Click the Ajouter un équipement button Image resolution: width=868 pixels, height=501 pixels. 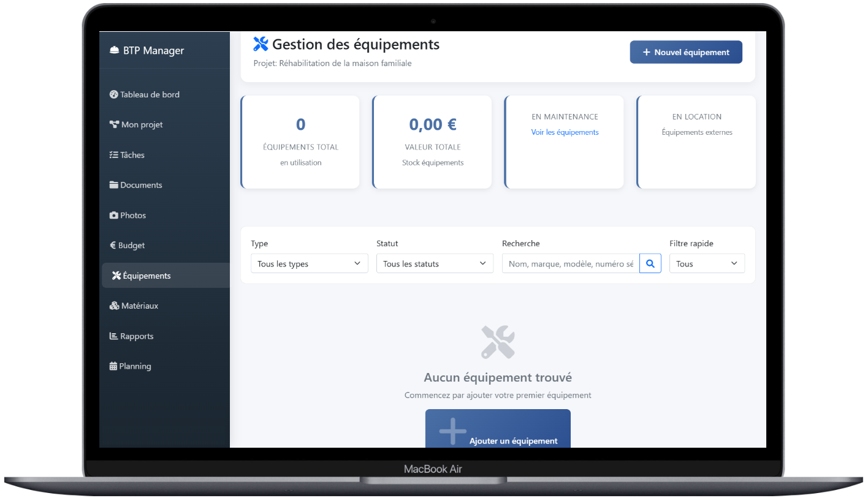pos(498,431)
